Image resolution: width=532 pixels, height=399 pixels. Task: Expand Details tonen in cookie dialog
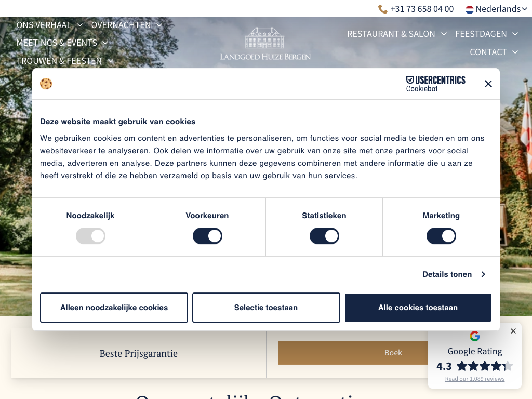pos(454,274)
